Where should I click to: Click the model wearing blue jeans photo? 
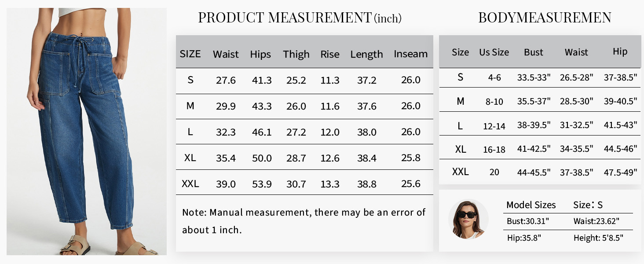(x=87, y=131)
